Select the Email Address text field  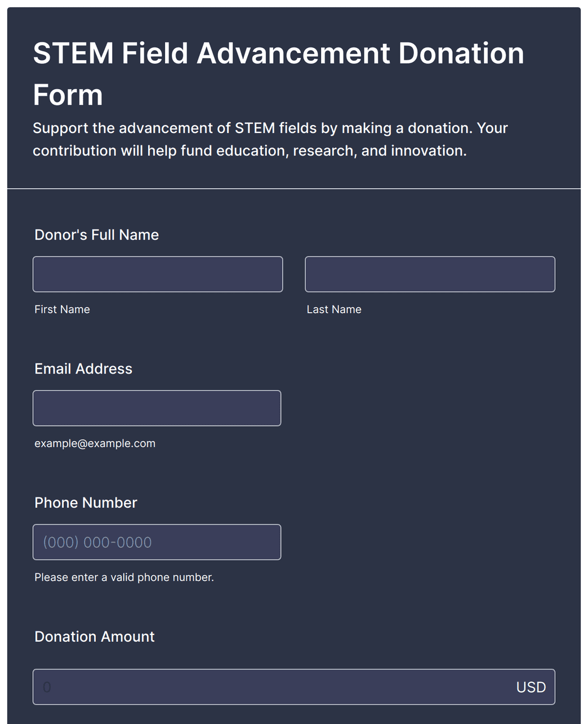[x=157, y=408]
